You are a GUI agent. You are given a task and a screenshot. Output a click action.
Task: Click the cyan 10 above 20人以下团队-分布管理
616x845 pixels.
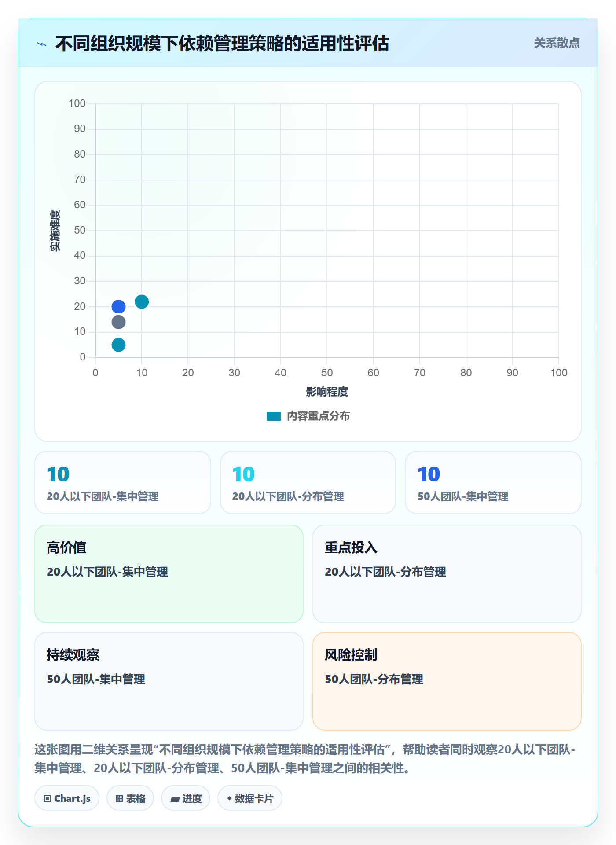[243, 474]
